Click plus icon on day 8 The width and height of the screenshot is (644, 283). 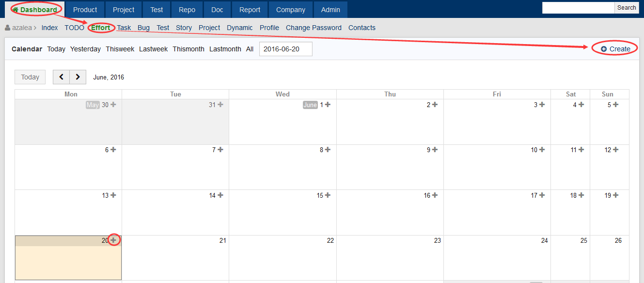[x=328, y=150]
